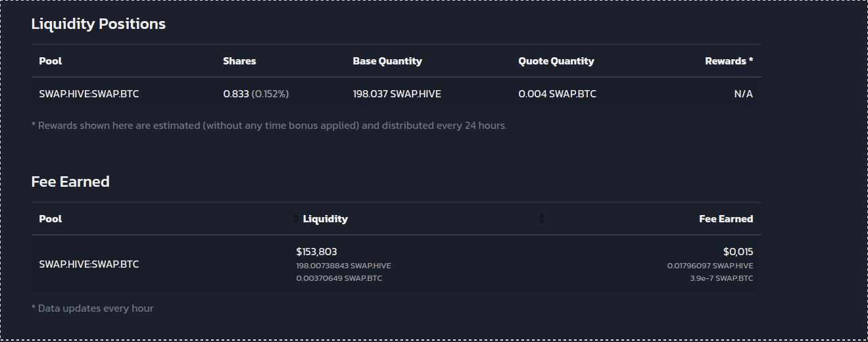
Task: Click the Liquidity Positions heading
Action: (x=99, y=24)
